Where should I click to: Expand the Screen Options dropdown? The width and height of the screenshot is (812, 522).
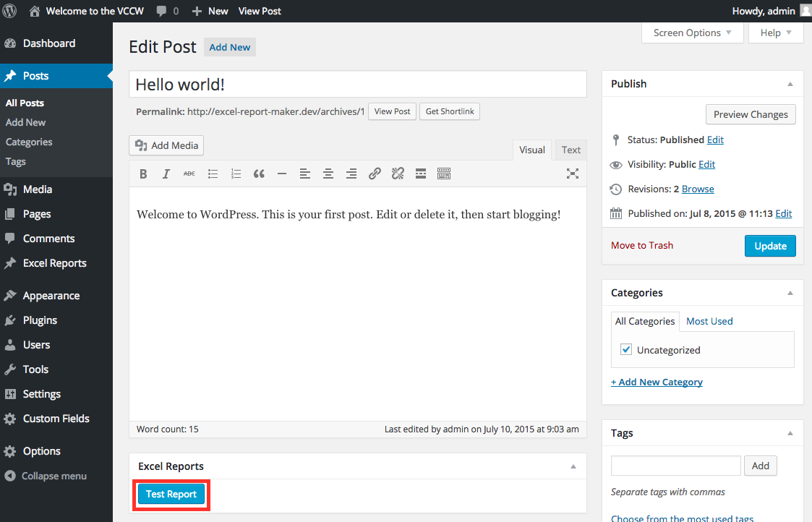point(692,33)
